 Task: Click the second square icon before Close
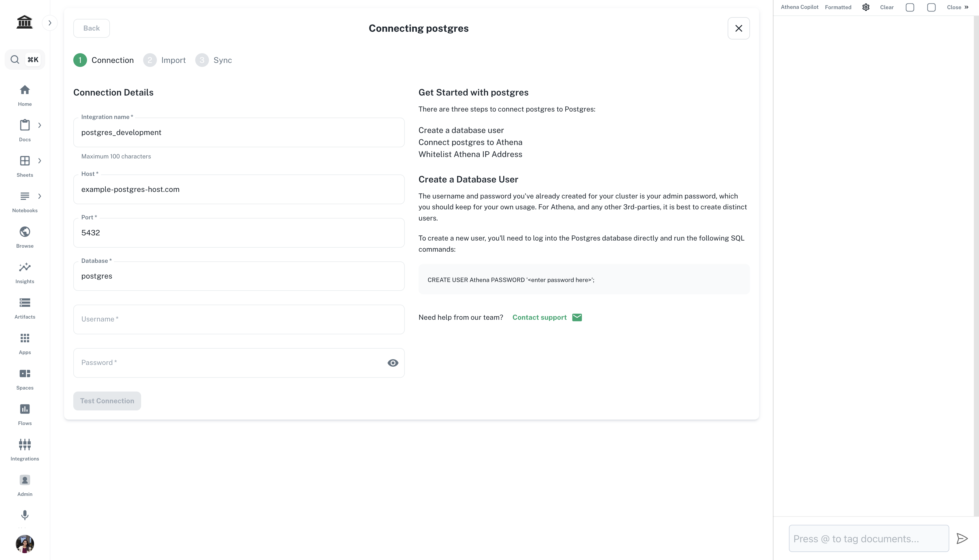click(931, 7)
